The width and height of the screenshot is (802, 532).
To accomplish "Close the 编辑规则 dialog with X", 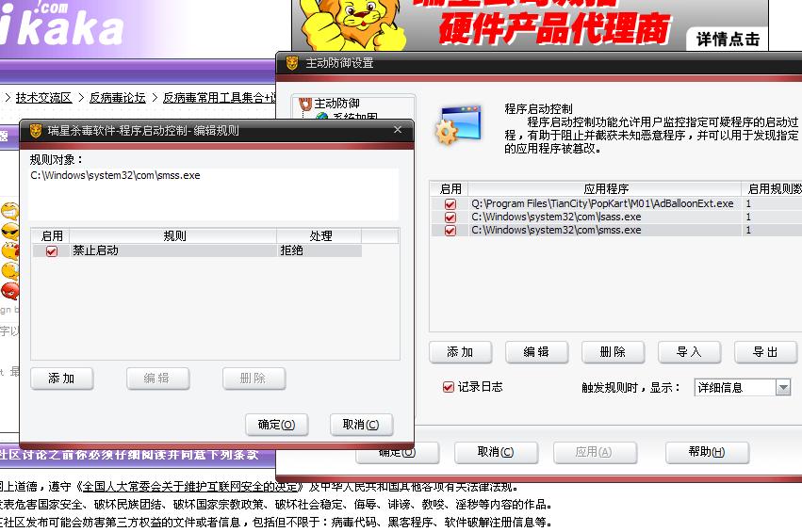I will point(398,130).
